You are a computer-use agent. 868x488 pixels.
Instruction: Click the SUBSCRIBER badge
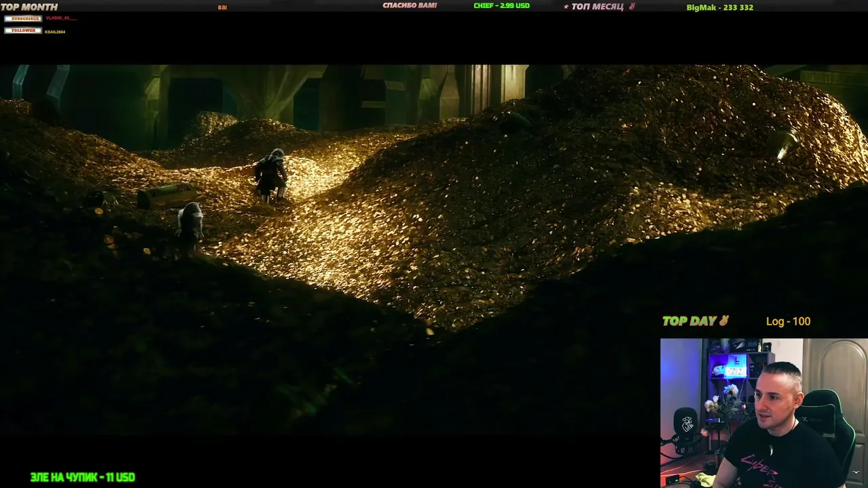[x=23, y=18]
